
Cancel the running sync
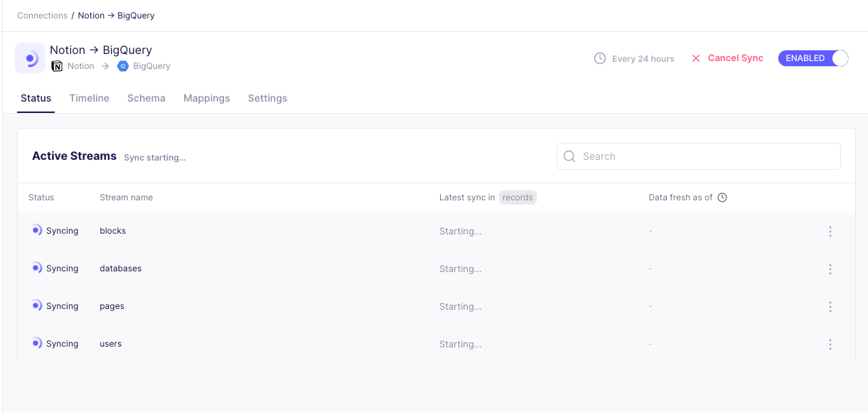click(x=727, y=58)
